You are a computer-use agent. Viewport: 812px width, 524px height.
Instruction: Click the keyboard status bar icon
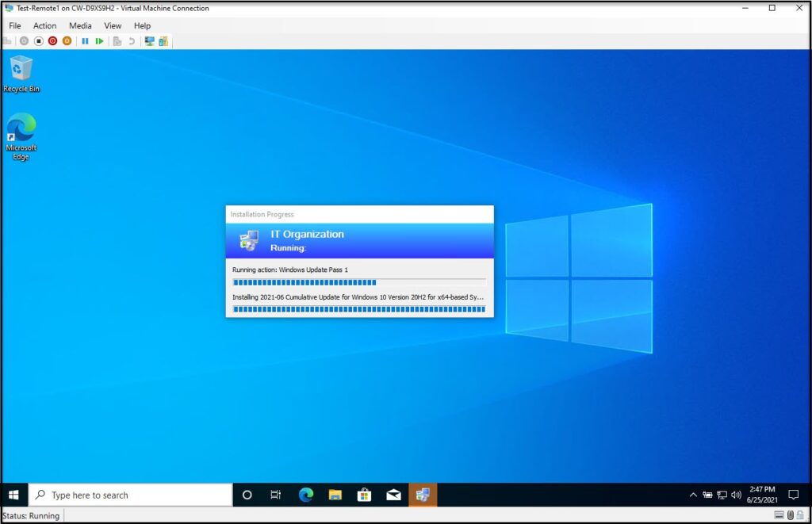[779, 515]
